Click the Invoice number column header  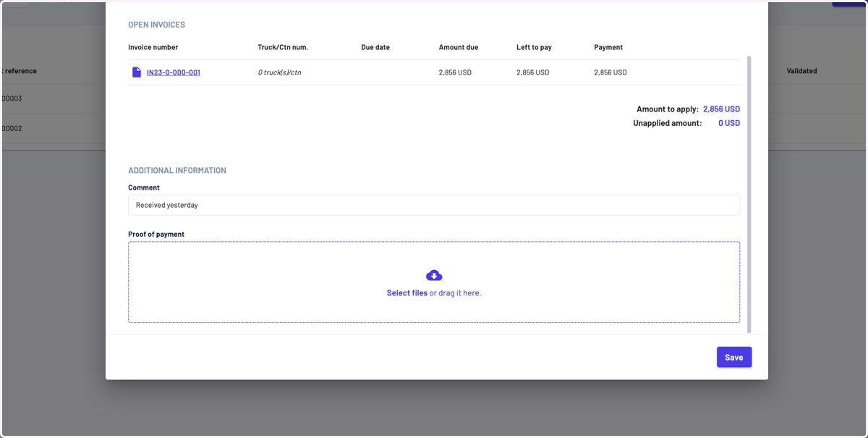(153, 47)
